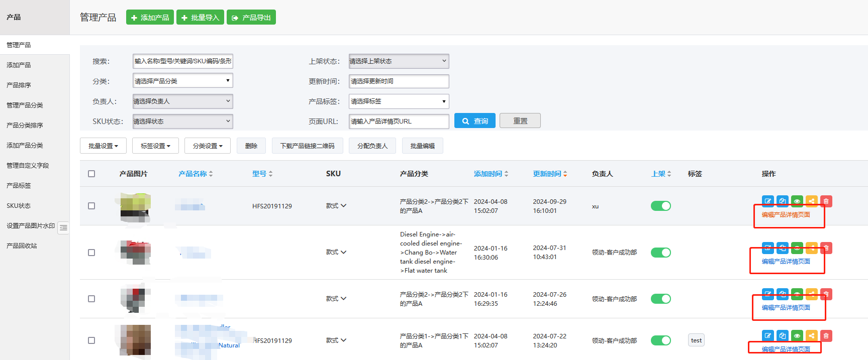Click the sidebar collapse icon beside 设置产品图片水印
Screen dimensions: 868x360
coord(63,228)
